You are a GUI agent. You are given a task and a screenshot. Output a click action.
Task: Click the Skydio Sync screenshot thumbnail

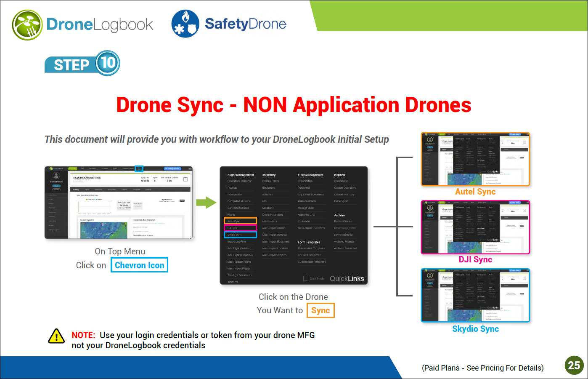(x=476, y=296)
